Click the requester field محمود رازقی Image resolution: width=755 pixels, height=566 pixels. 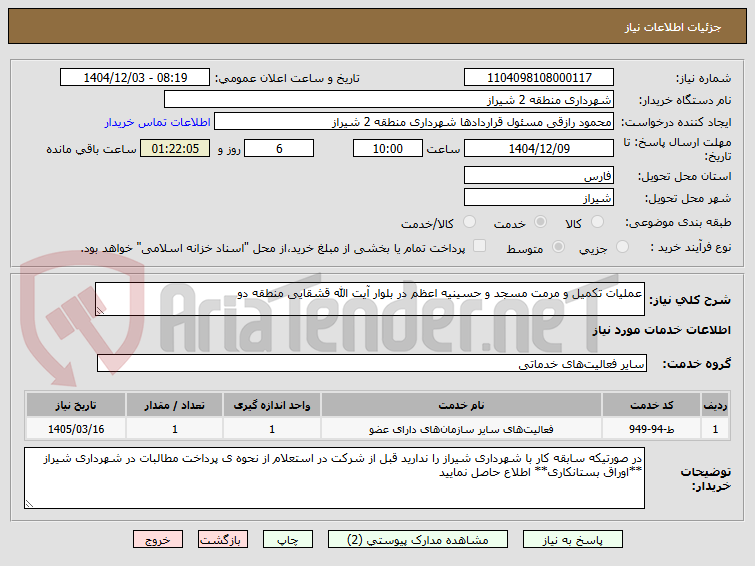click(x=414, y=122)
